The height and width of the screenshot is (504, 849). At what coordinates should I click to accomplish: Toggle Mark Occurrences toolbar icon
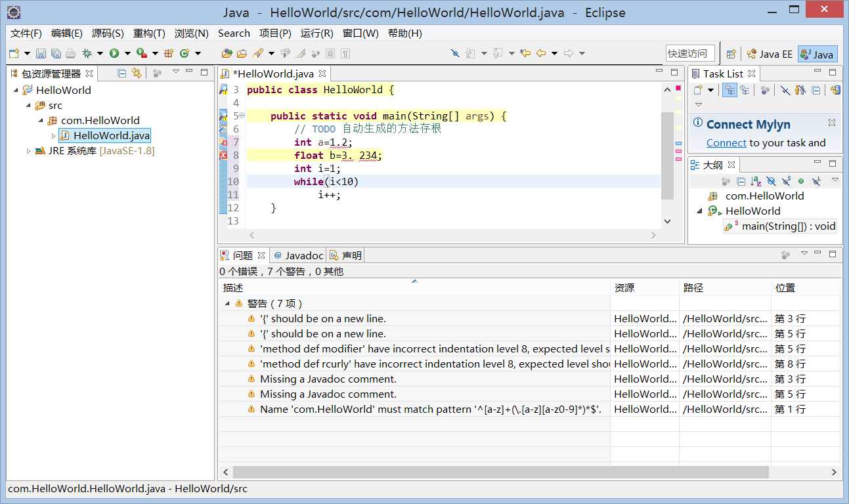[299, 53]
